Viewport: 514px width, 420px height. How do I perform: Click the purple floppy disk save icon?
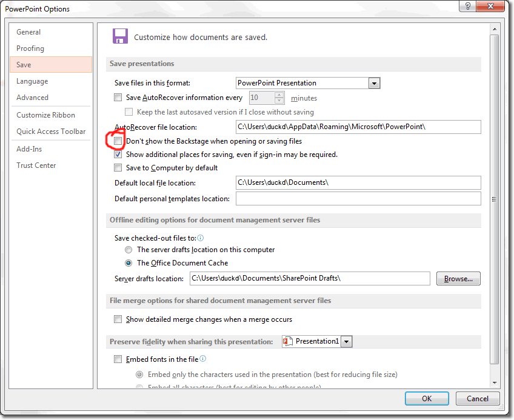pyautogui.click(x=120, y=36)
